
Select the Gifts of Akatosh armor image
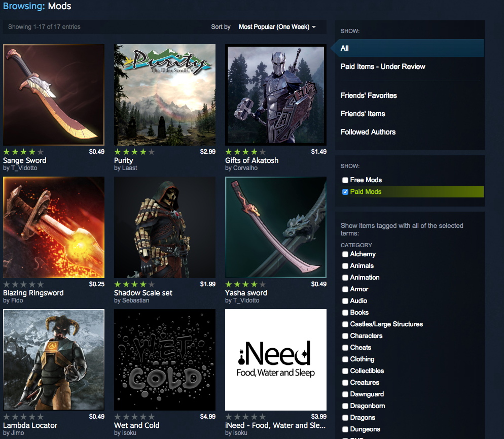point(276,95)
